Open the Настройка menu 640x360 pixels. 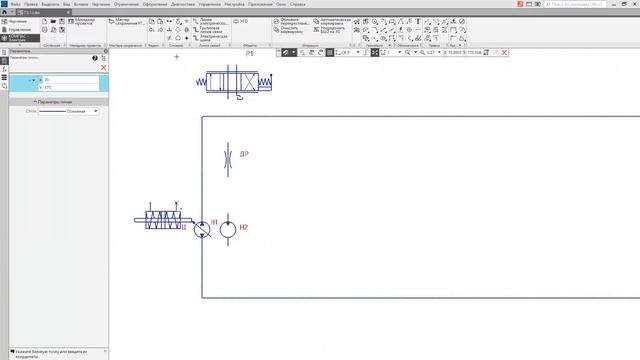pos(234,4)
